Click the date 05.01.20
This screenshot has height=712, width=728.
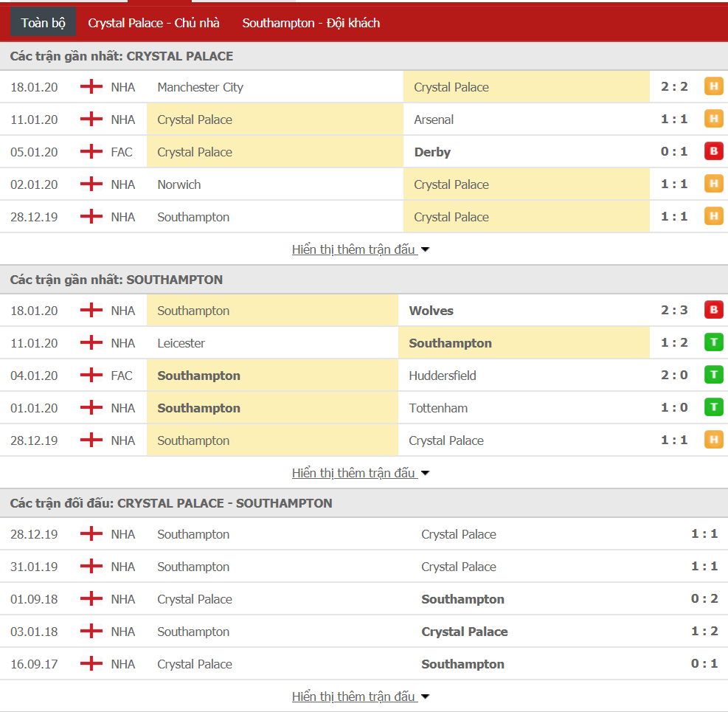(34, 152)
